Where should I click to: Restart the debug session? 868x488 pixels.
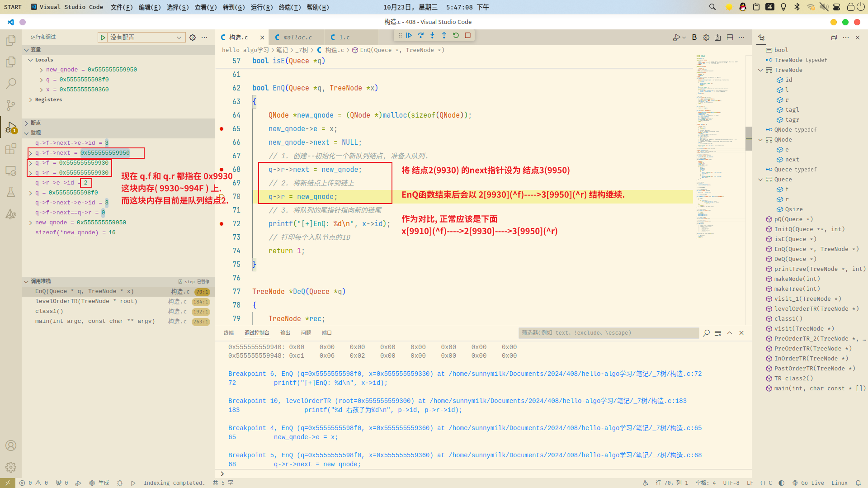click(456, 35)
